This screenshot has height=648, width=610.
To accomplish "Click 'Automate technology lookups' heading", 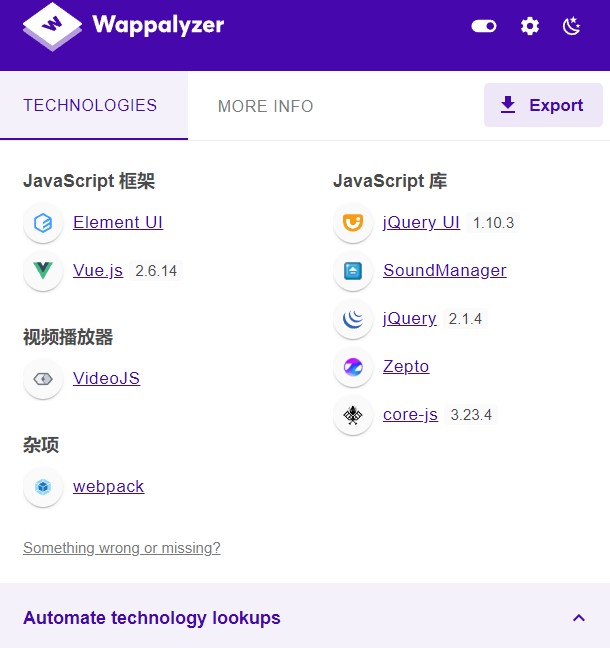I will click(x=152, y=618).
